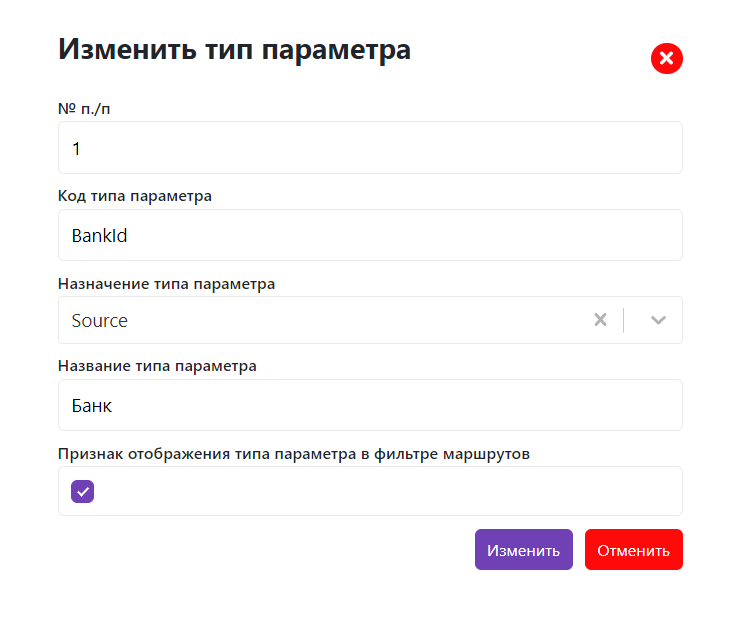Click the BankId text value
The image size is (740, 624).
coord(100,236)
